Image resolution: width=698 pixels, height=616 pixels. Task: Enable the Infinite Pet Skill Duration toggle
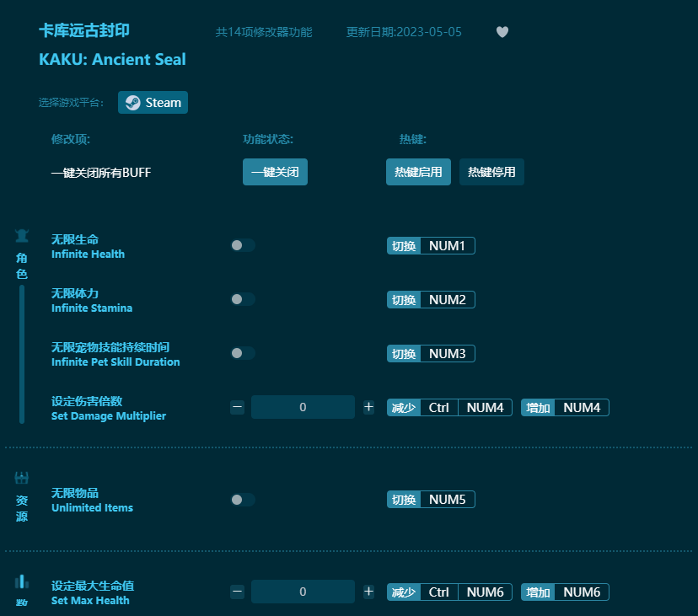[243, 353]
